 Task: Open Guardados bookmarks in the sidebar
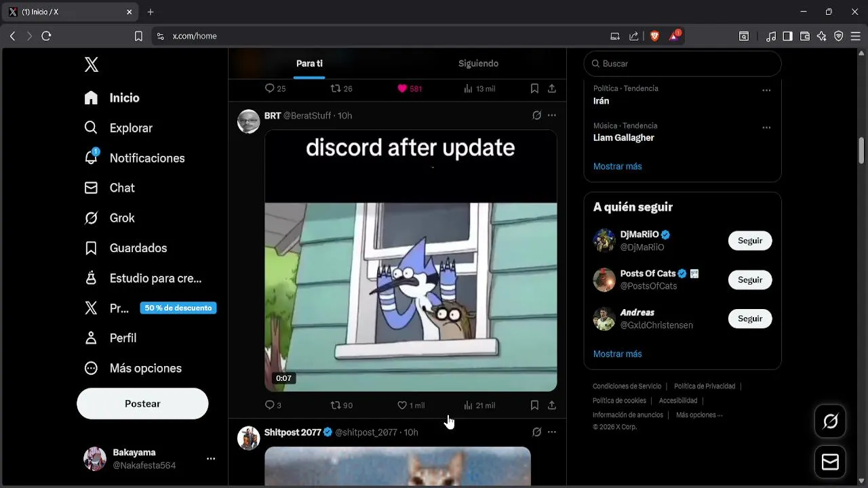[x=125, y=248]
